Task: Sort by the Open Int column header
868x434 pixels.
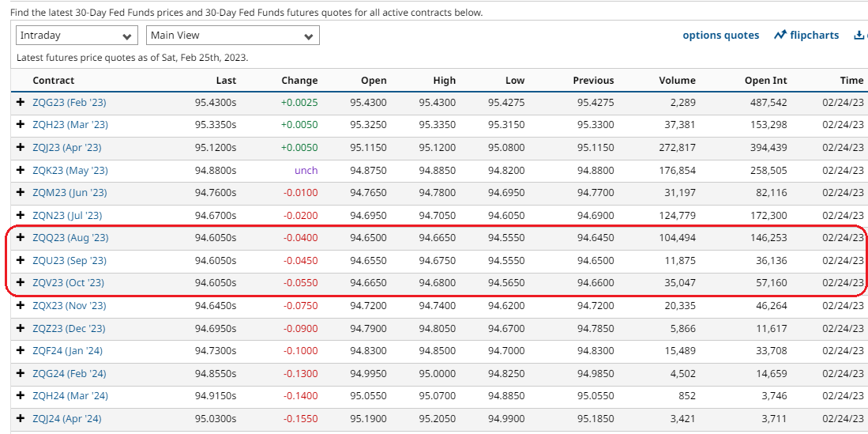Action: pyautogui.click(x=765, y=81)
